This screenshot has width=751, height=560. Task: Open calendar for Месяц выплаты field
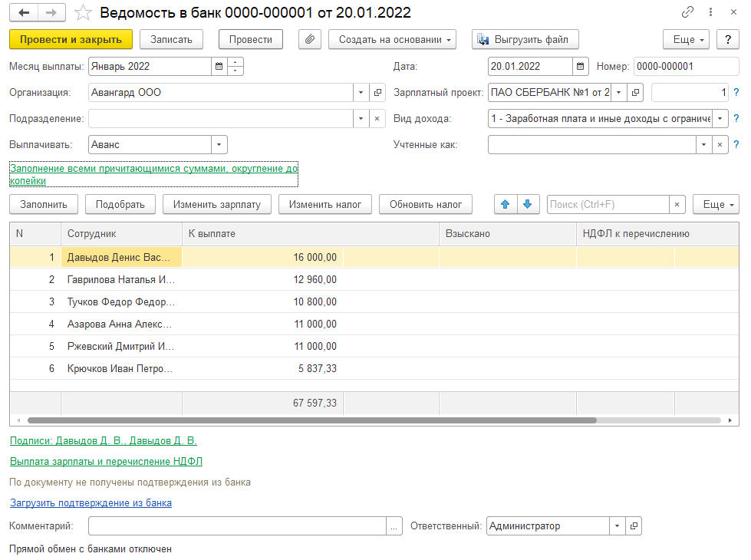tap(219, 67)
